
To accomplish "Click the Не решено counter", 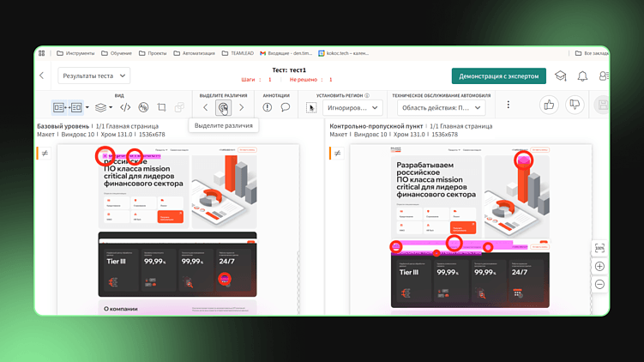I will (x=311, y=80).
